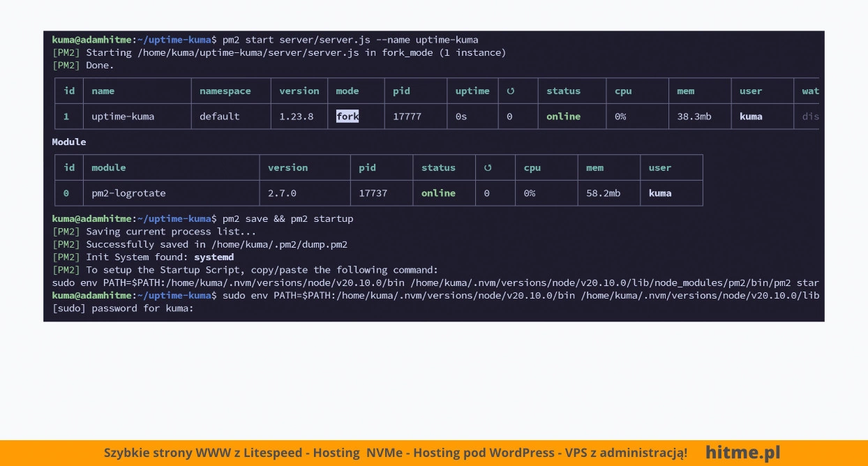This screenshot has width=868, height=466.
Task: Click 'kuma' user cell in pm2-logrotate row
Action: coord(660,193)
